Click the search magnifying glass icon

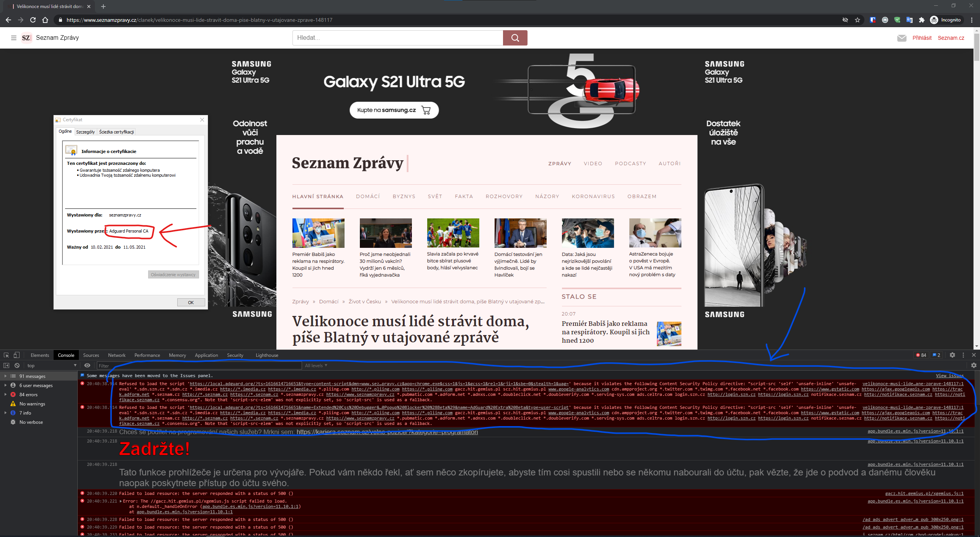coord(515,37)
